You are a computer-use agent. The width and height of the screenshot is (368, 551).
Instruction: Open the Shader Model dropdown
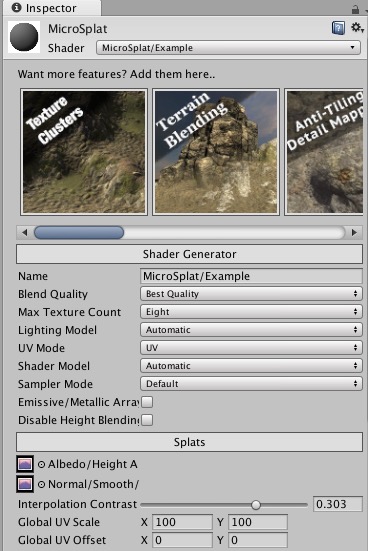(x=251, y=366)
